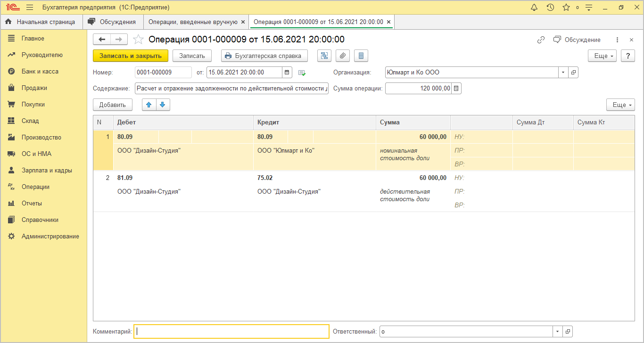Go forward with right arrow button
This screenshot has height=343, width=644.
(119, 40)
